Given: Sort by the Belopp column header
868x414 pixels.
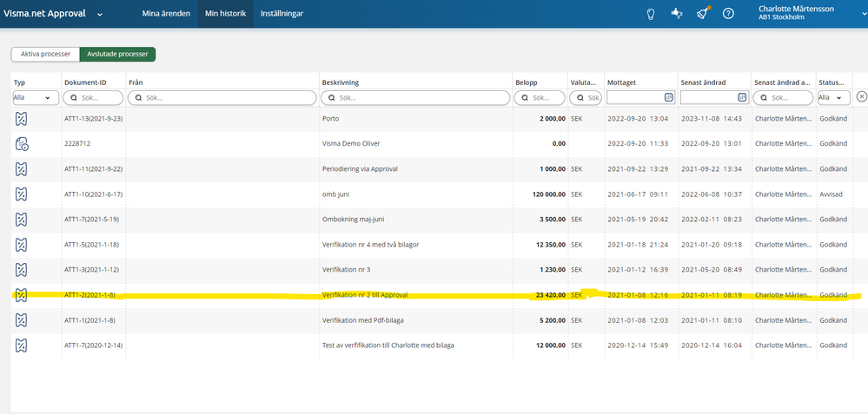Looking at the screenshot, I should (x=527, y=82).
